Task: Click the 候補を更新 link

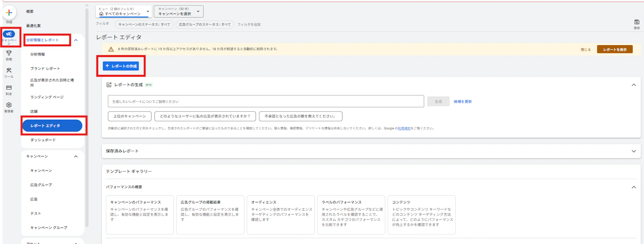Action: pyautogui.click(x=463, y=102)
